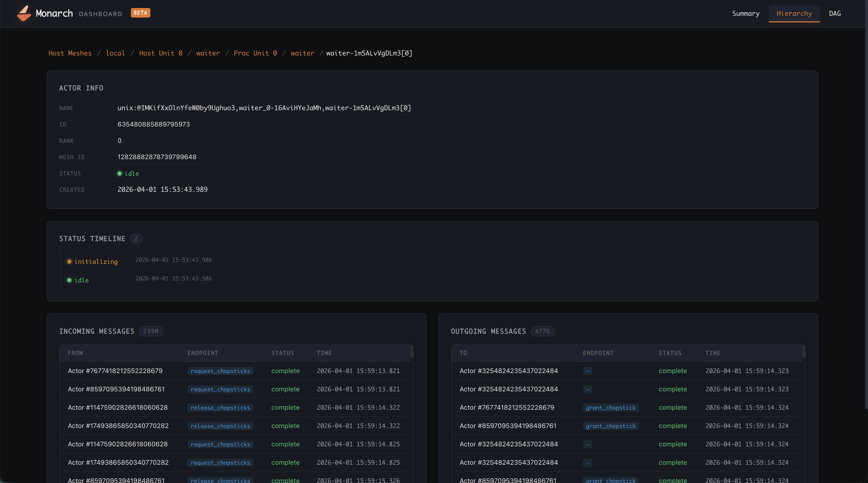The height and width of the screenshot is (483, 868).
Task: Click the outgoing messages count badge 4776
Action: (x=542, y=331)
